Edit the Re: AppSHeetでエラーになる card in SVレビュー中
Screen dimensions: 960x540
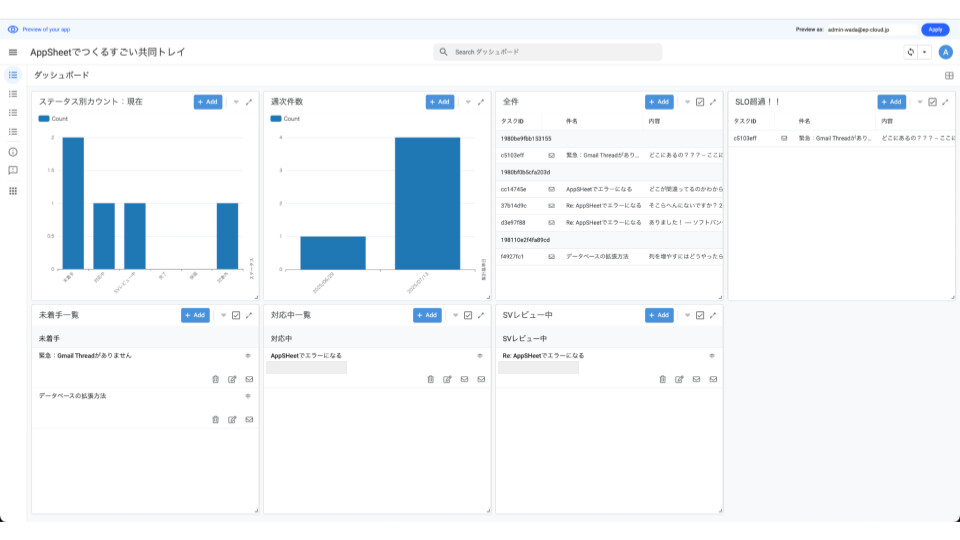click(680, 380)
